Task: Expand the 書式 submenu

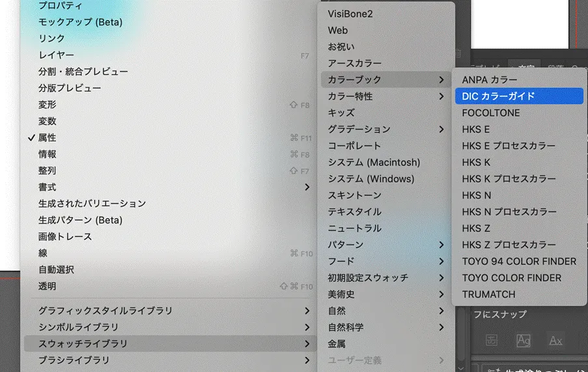Action: [x=307, y=187]
